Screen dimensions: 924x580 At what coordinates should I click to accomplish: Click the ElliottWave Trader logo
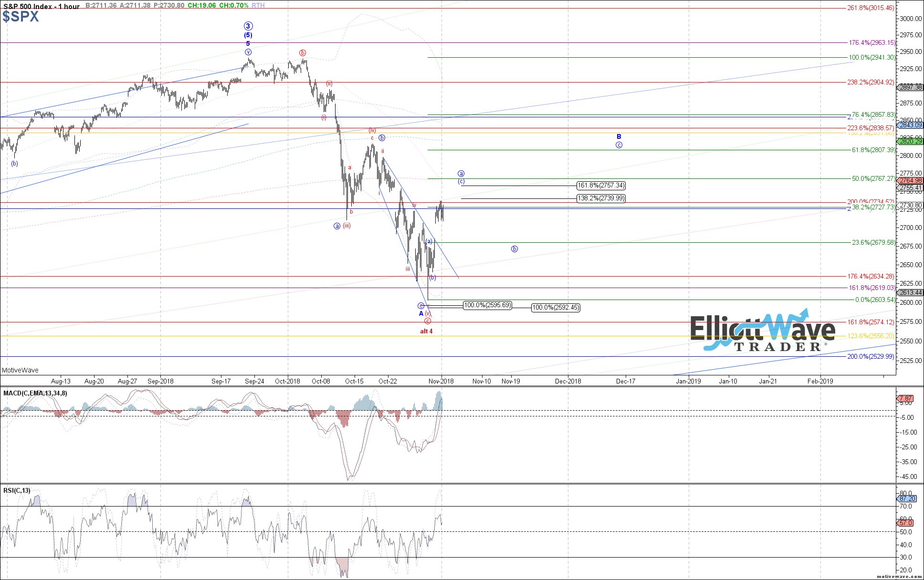[x=762, y=332]
